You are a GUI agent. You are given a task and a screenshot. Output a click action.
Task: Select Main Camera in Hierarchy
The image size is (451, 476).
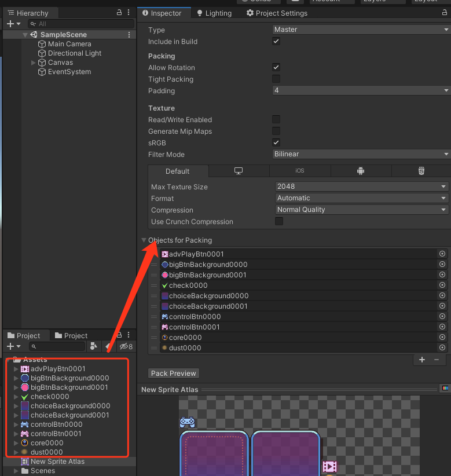click(69, 44)
